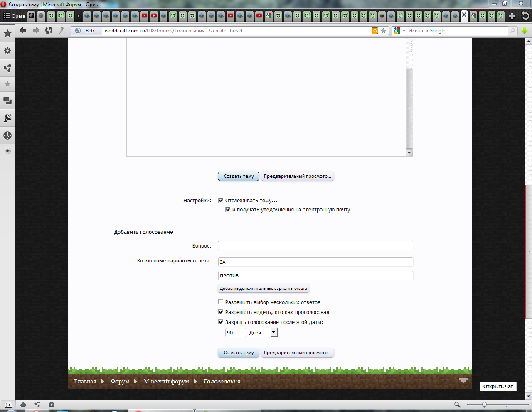The height and width of the screenshot is (412, 532).
Task: Click inside the message text area
Action: click(x=266, y=98)
